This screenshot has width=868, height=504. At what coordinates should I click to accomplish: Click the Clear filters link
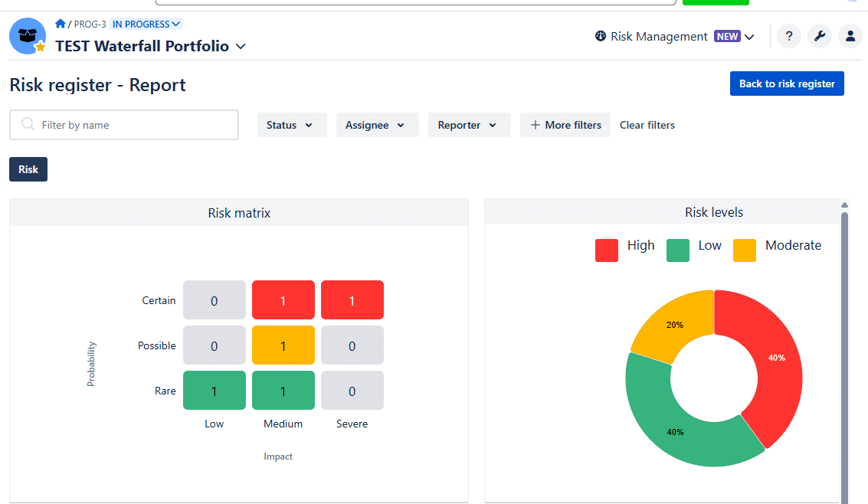coord(647,125)
